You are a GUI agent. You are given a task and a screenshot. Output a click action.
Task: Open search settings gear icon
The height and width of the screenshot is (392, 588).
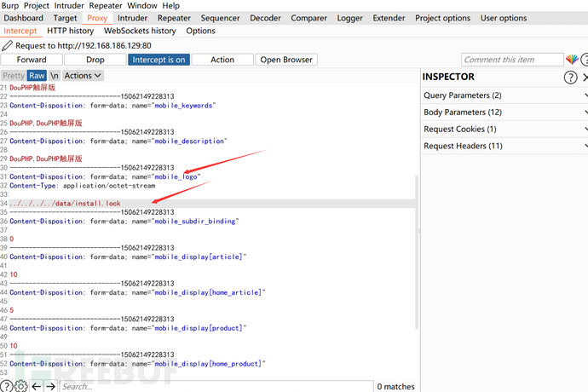pyautogui.click(x=21, y=386)
